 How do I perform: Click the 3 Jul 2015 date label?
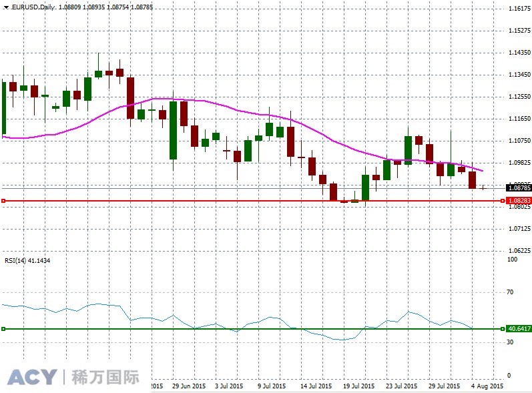(x=229, y=386)
